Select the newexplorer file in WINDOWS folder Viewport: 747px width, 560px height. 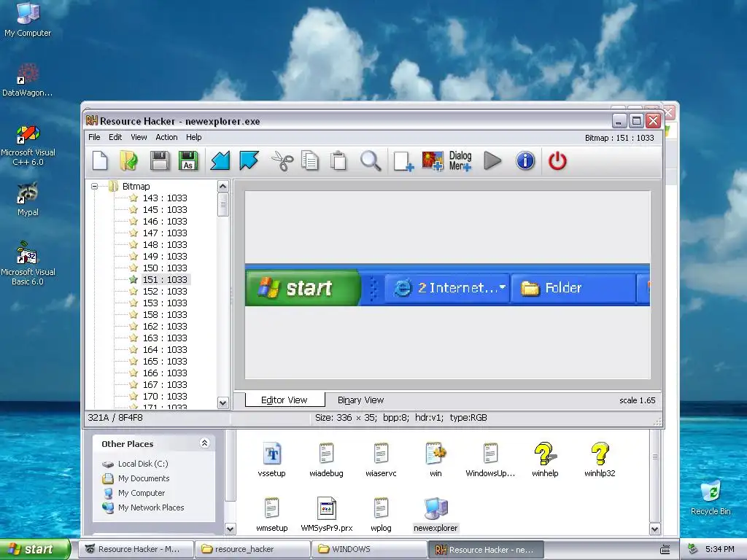(x=436, y=515)
